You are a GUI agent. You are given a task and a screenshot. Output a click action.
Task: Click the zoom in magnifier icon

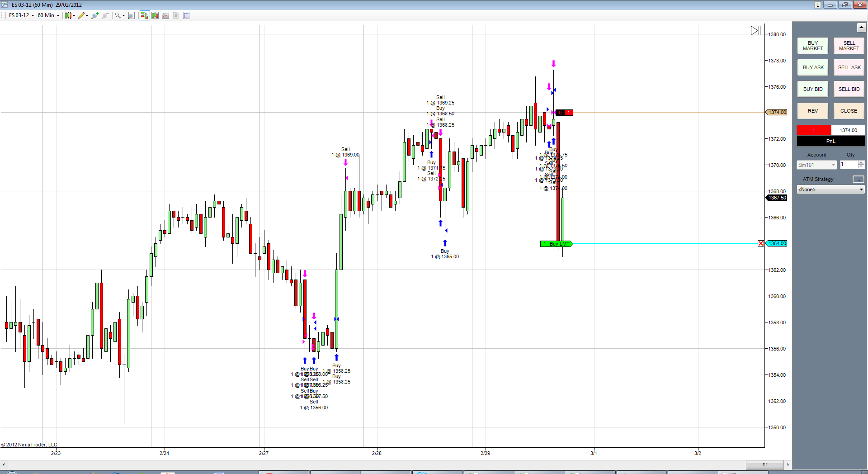(95, 15)
